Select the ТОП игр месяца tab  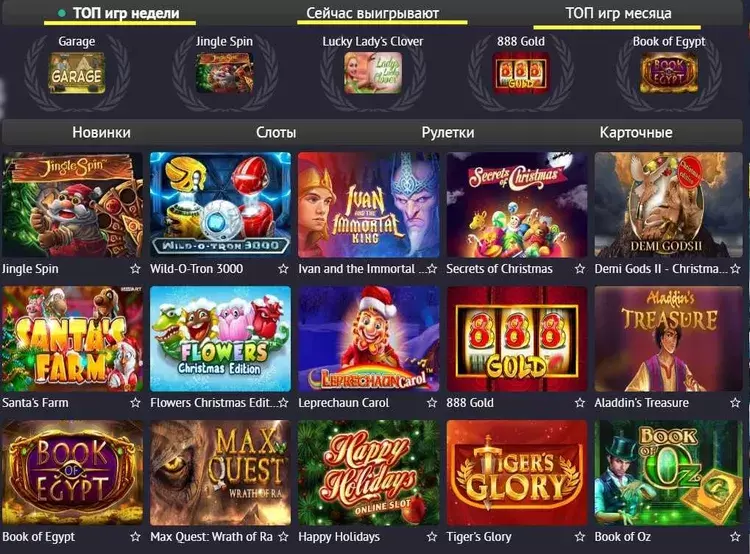tap(618, 13)
